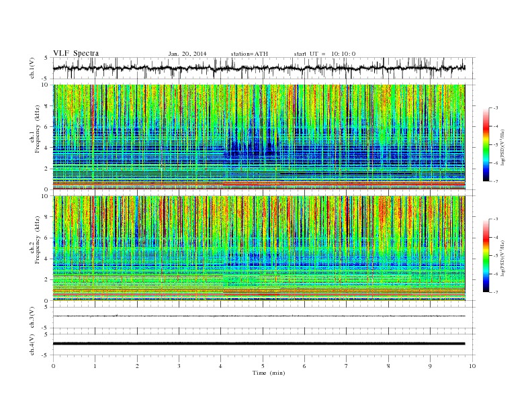This screenshot has width=532, height=411.
Task: Click the last x-axis tick label "10"
Action: click(x=472, y=366)
